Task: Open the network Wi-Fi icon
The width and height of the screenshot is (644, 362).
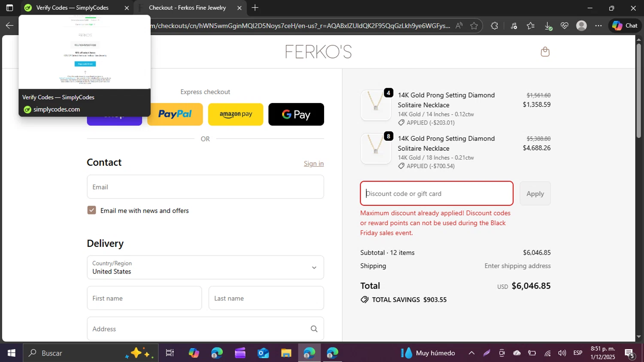Action: tap(547, 353)
